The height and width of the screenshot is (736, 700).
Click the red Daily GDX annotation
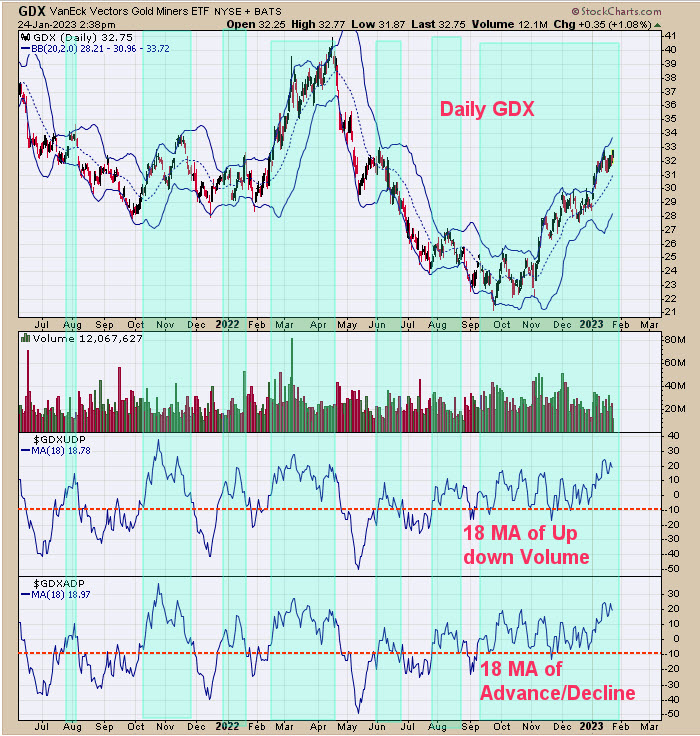coord(487,109)
